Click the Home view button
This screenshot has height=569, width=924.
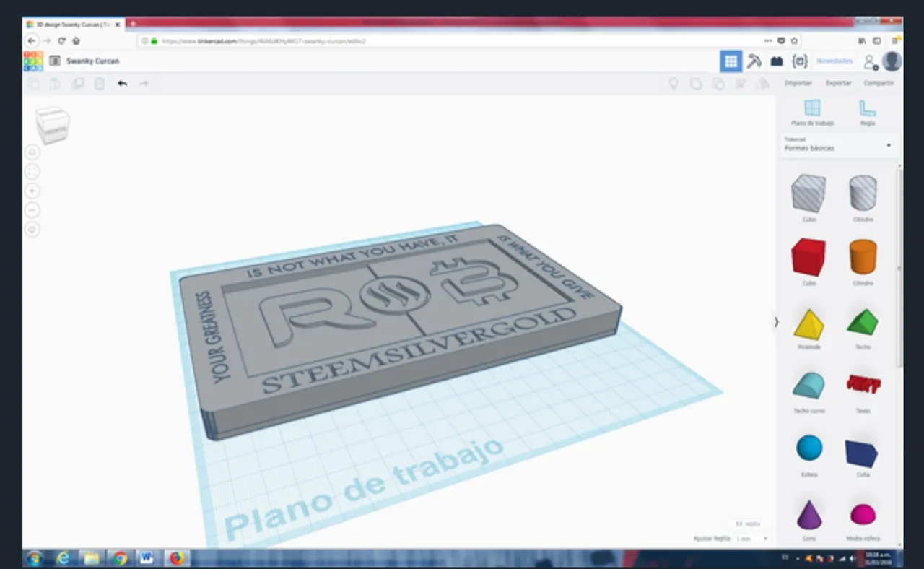[x=32, y=152]
